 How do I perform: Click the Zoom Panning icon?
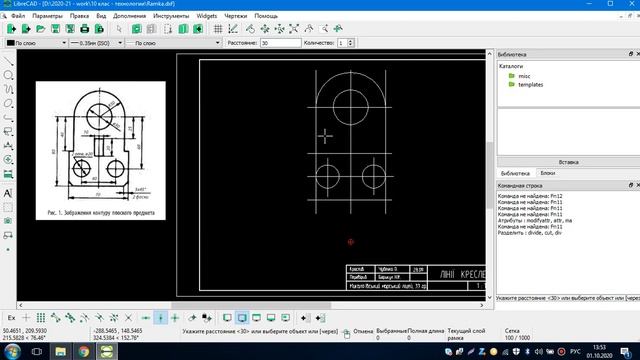pos(338,29)
